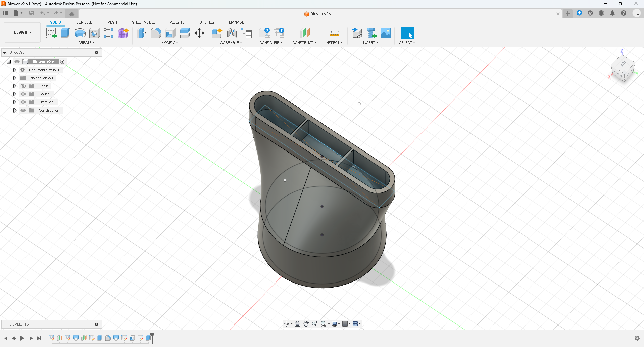Open the HB user profile button
This screenshot has width=644, height=347.
coord(636,13)
